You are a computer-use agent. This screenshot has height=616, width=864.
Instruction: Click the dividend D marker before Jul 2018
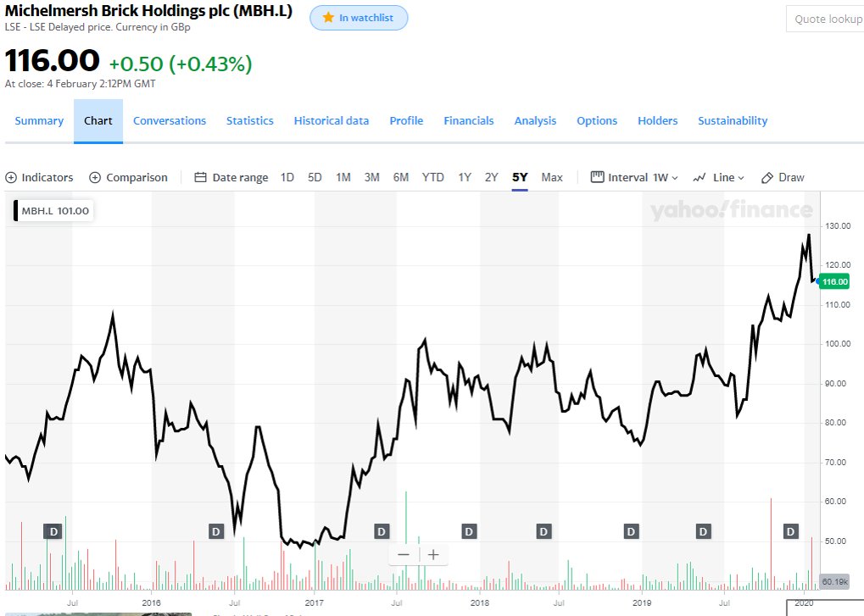543,532
